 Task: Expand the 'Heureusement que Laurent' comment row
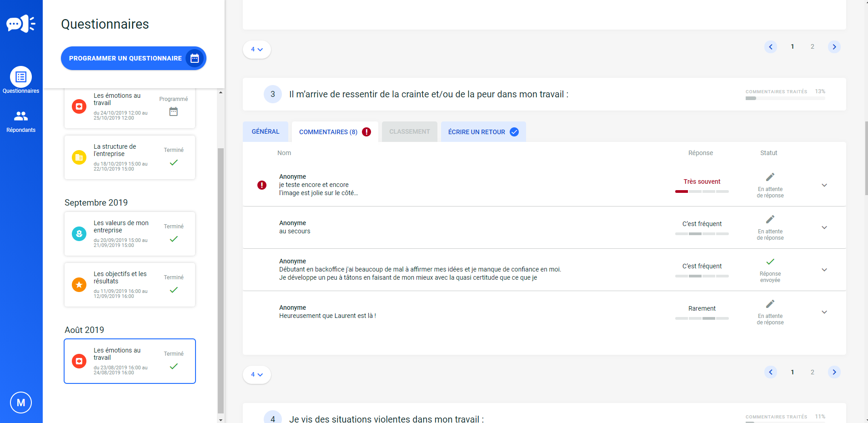click(x=824, y=312)
